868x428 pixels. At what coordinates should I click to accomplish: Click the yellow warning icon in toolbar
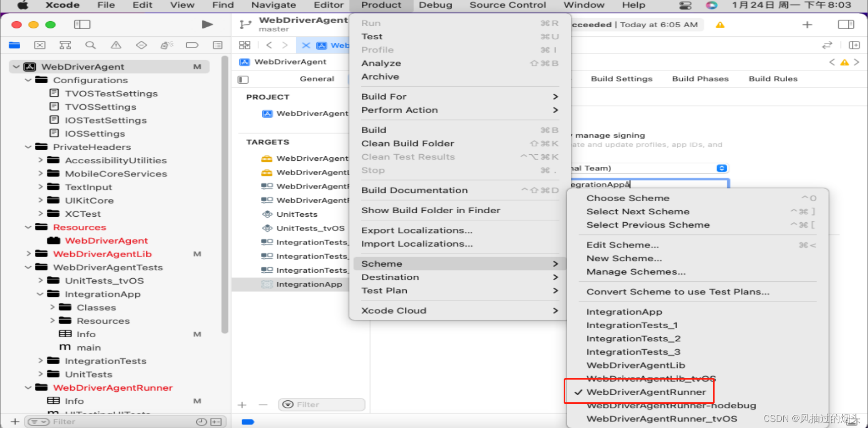click(x=720, y=25)
